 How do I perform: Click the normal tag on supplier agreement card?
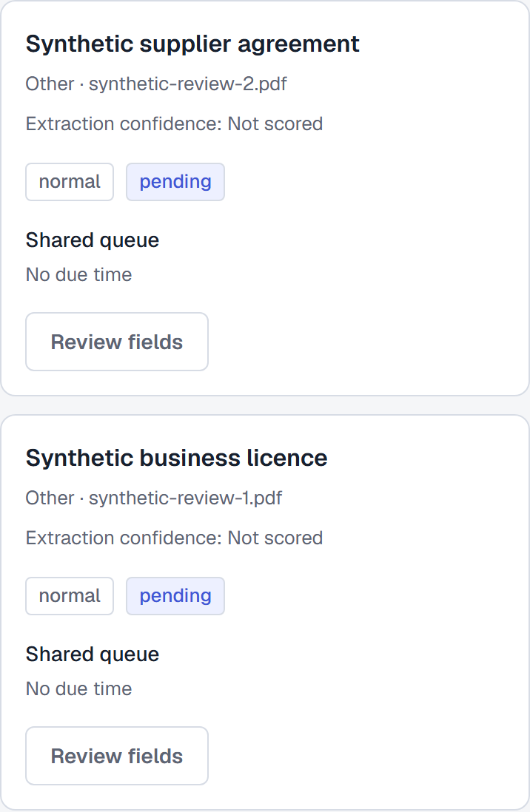pos(70,182)
